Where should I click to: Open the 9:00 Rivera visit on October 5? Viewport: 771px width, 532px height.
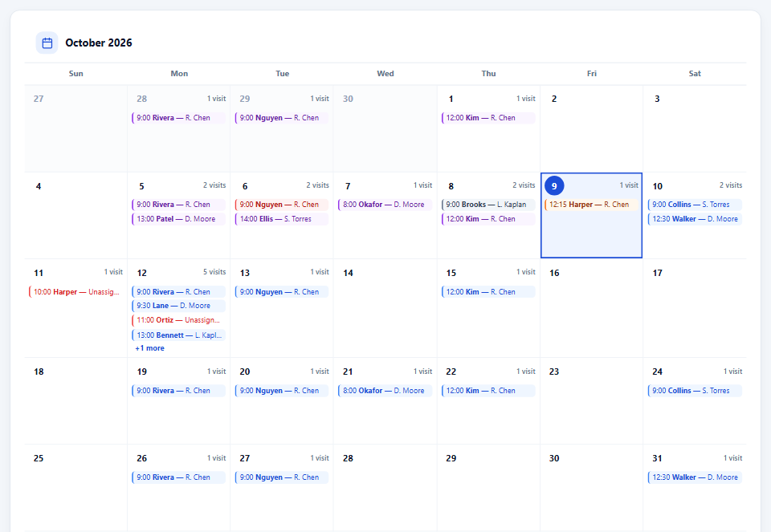[x=178, y=205]
